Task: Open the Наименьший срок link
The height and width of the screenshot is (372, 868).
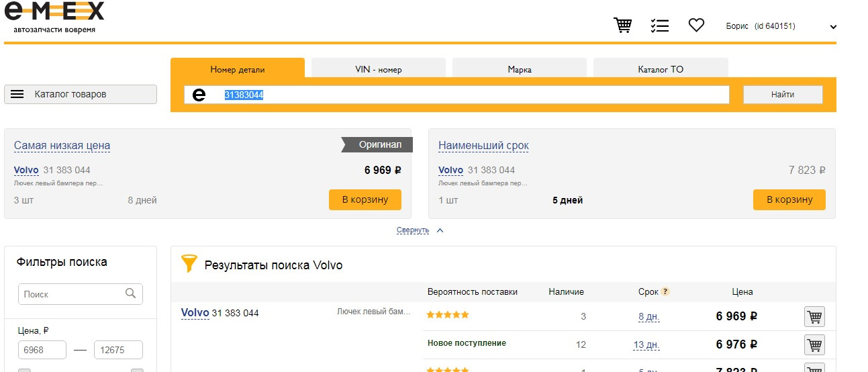Action: (483, 146)
